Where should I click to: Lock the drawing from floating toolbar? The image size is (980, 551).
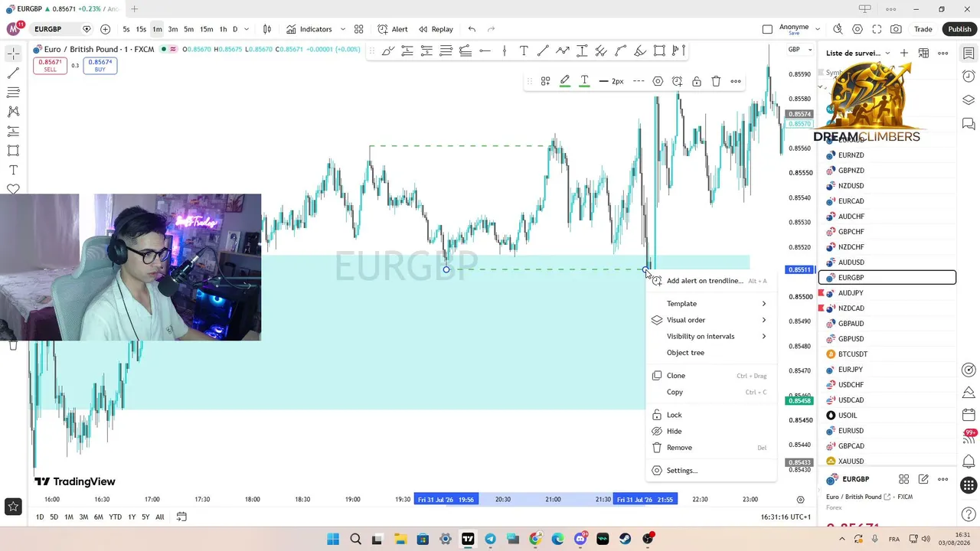pyautogui.click(x=697, y=81)
